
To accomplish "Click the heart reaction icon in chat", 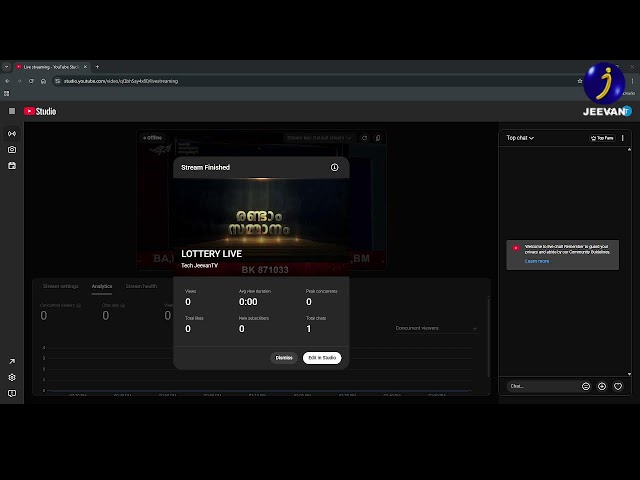I will pos(618,386).
